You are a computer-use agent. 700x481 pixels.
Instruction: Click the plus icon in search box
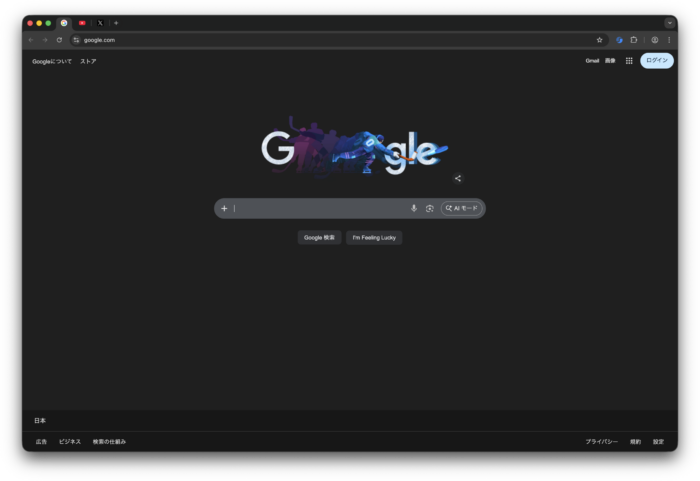point(224,208)
